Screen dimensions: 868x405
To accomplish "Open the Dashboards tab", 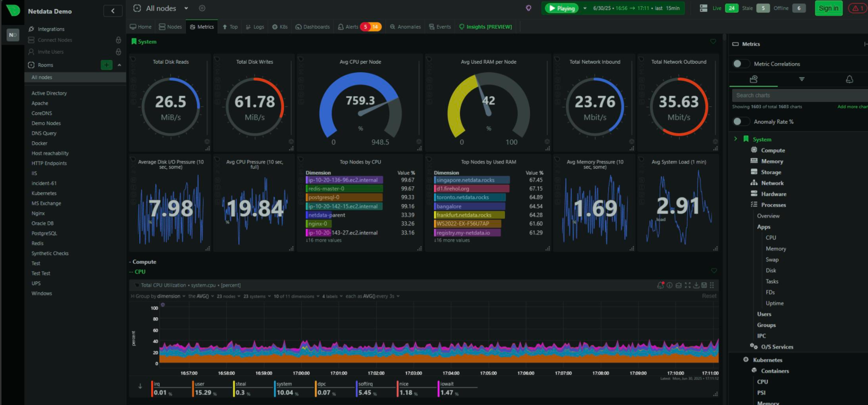I will tap(312, 27).
